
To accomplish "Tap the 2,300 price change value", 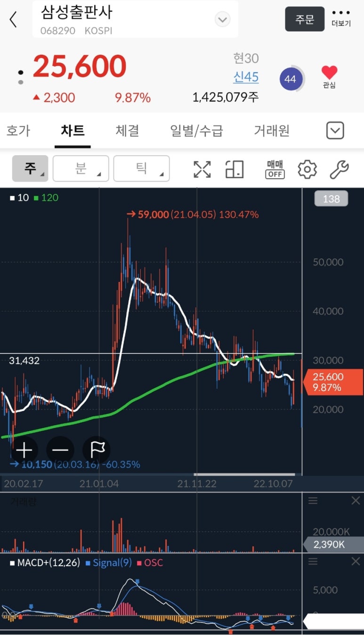I will point(54,98).
